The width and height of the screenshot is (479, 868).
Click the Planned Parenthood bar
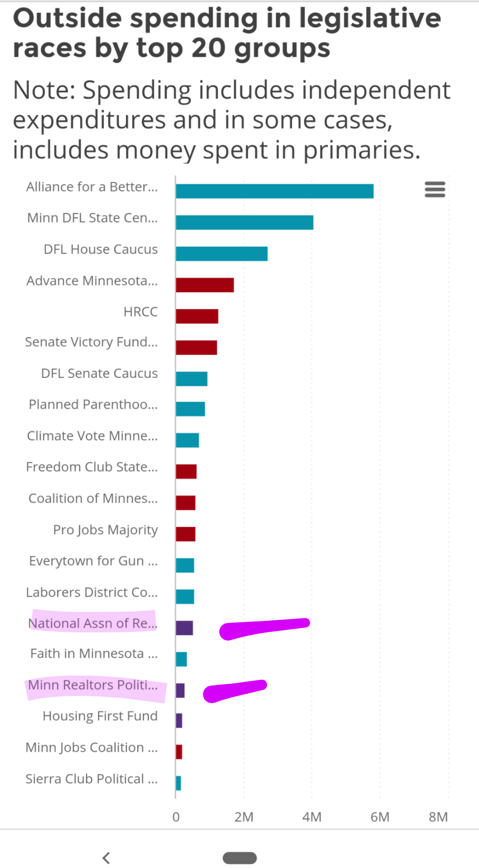tap(190, 409)
